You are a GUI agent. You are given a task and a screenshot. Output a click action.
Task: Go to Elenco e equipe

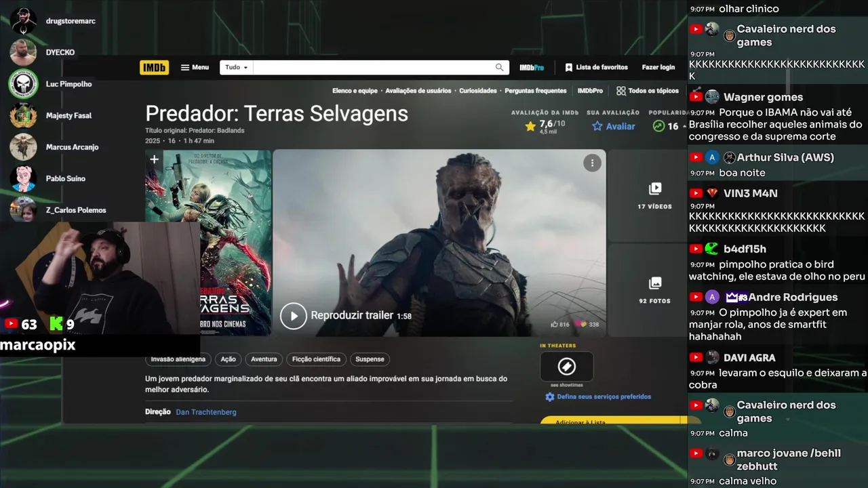click(355, 91)
